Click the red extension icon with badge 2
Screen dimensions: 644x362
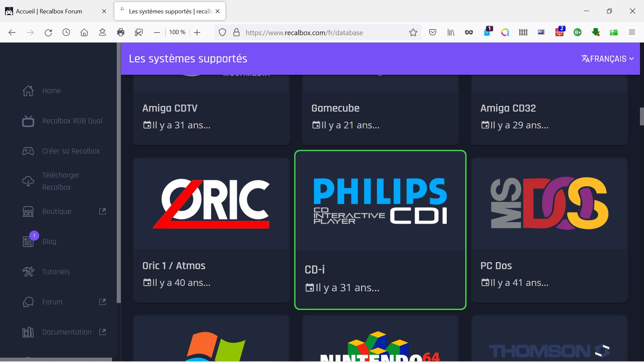[x=559, y=32]
